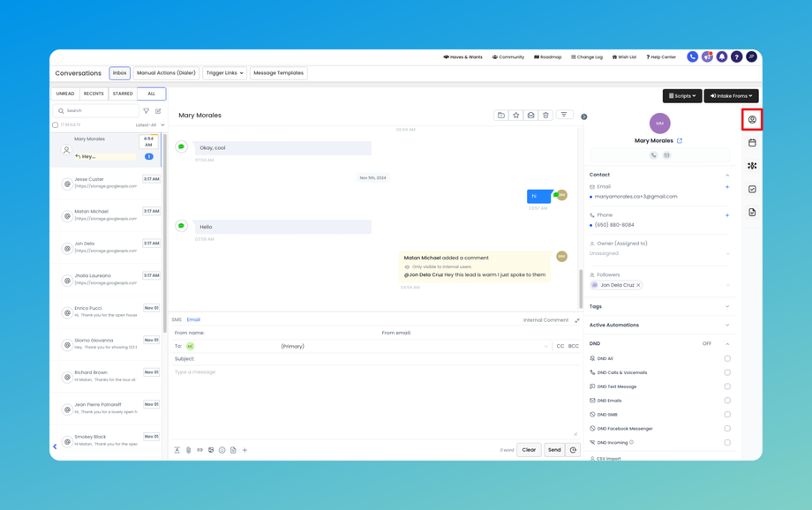Screen dimensions: 812x510
Task: Open Manual Actions (Dialer) tab
Action: pos(166,73)
